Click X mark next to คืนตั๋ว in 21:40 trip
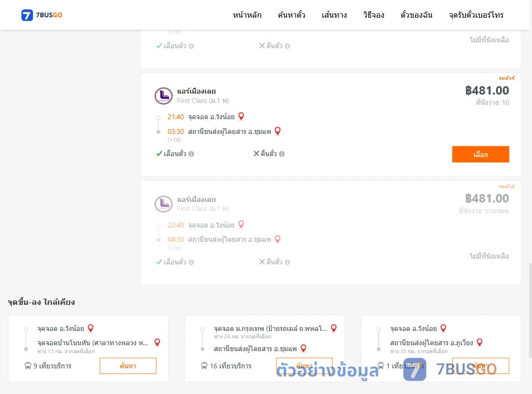This screenshot has height=394, width=532. (x=257, y=154)
